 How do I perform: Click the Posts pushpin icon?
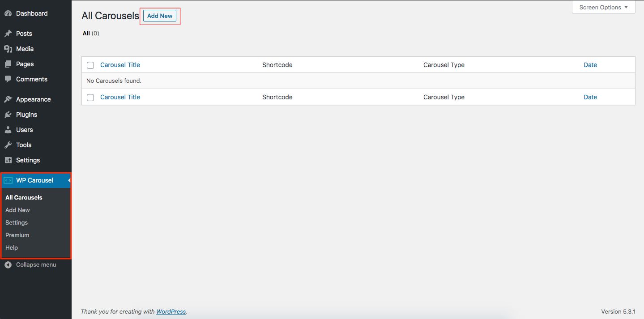pos(8,34)
